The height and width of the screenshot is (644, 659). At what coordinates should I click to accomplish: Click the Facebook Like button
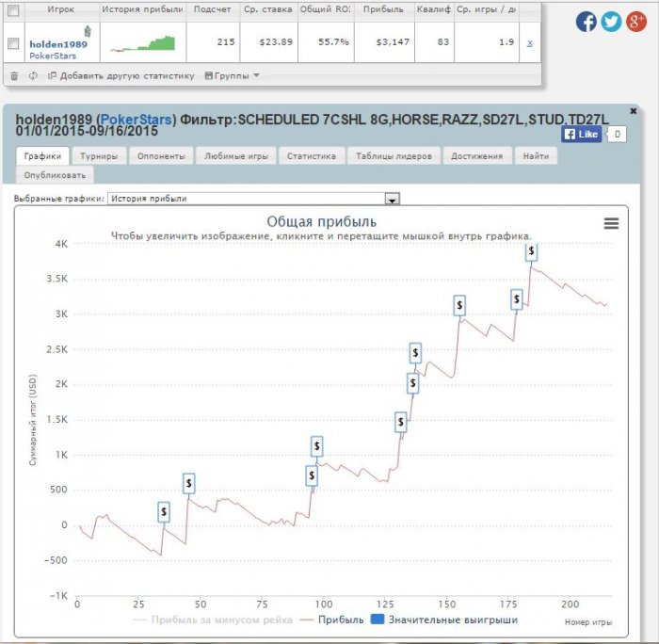(x=581, y=134)
